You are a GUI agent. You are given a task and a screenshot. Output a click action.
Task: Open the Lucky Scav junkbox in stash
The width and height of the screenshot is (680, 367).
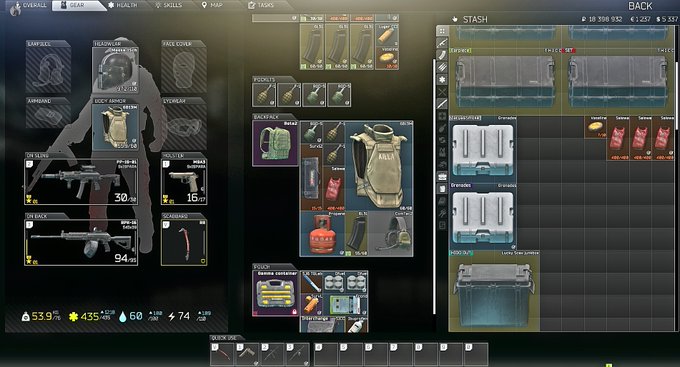(x=494, y=290)
